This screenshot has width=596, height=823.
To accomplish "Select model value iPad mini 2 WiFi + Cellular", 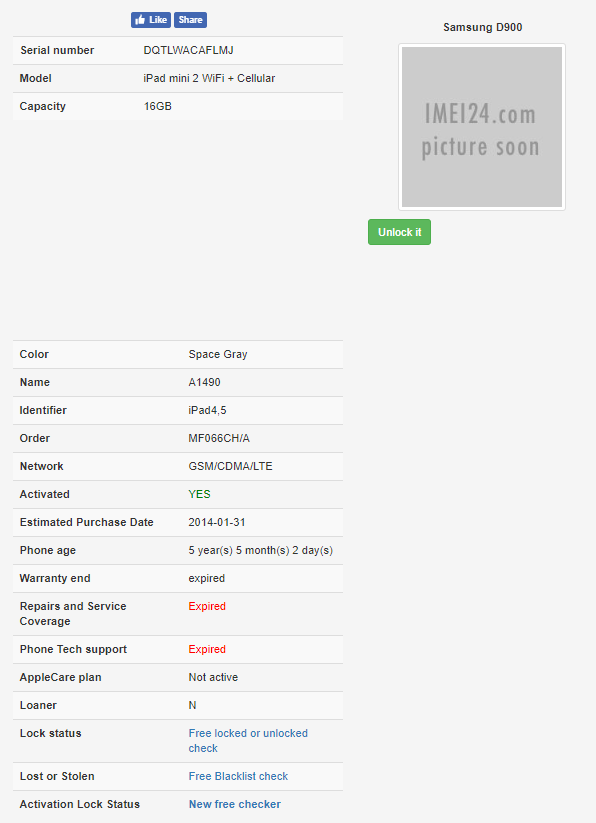I will coord(209,78).
